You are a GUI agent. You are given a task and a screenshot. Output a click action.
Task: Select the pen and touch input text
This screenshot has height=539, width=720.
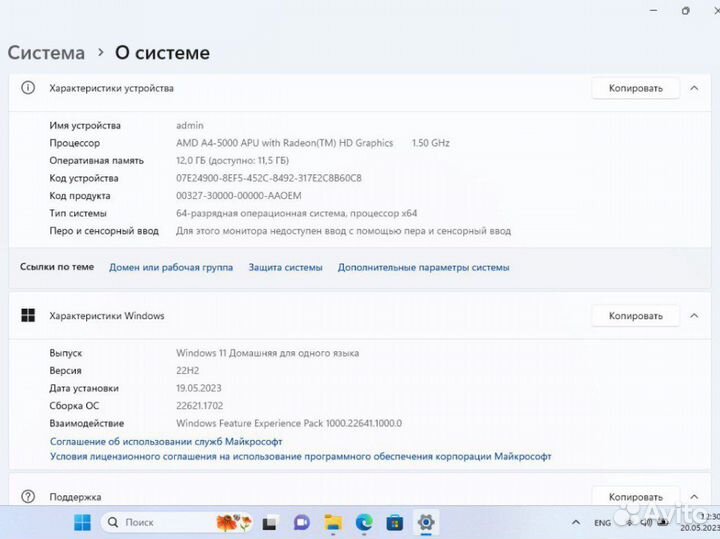(343, 231)
